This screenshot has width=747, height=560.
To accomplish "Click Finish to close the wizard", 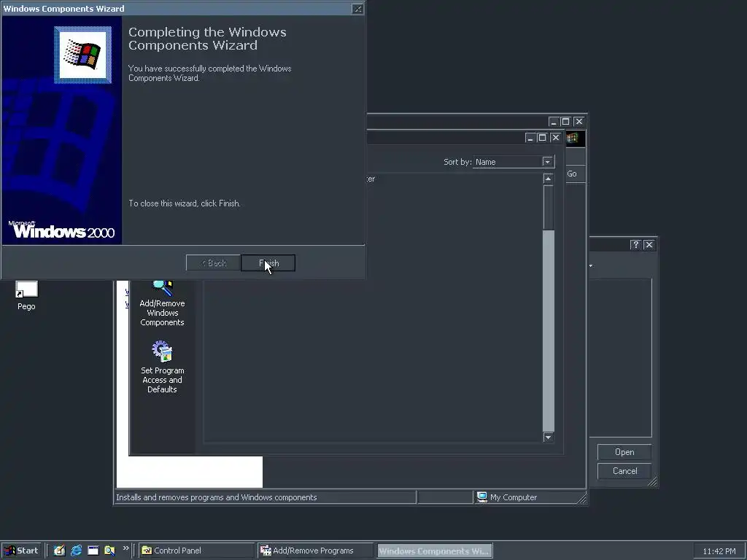I will (x=268, y=262).
